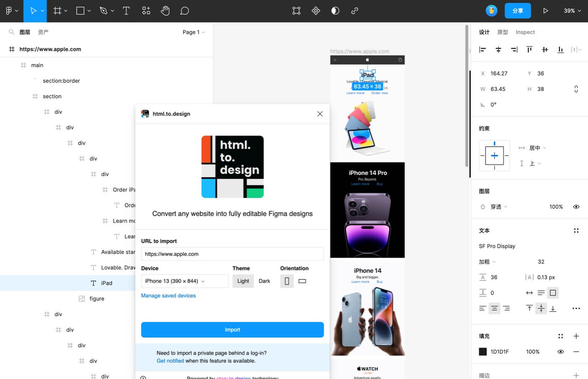This screenshot has height=379, width=588.
Task: Close the html.to.design plugin
Action: 320,114
